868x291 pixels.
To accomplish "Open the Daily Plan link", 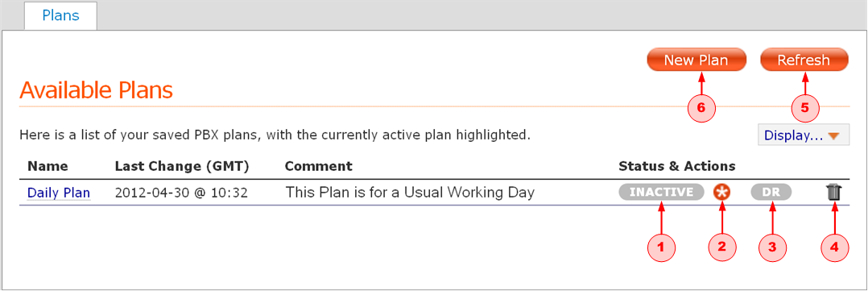I will [59, 193].
